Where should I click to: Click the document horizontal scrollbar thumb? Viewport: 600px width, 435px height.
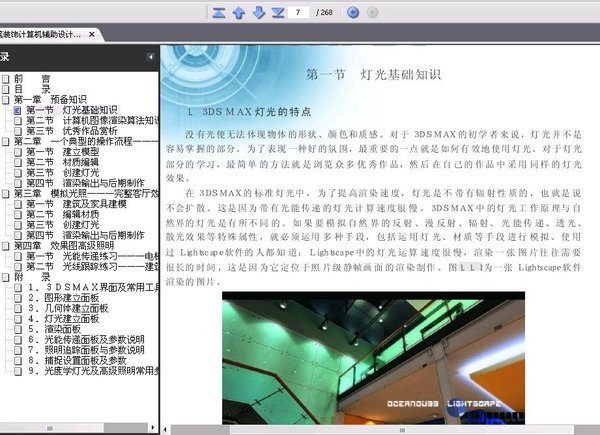402,430
